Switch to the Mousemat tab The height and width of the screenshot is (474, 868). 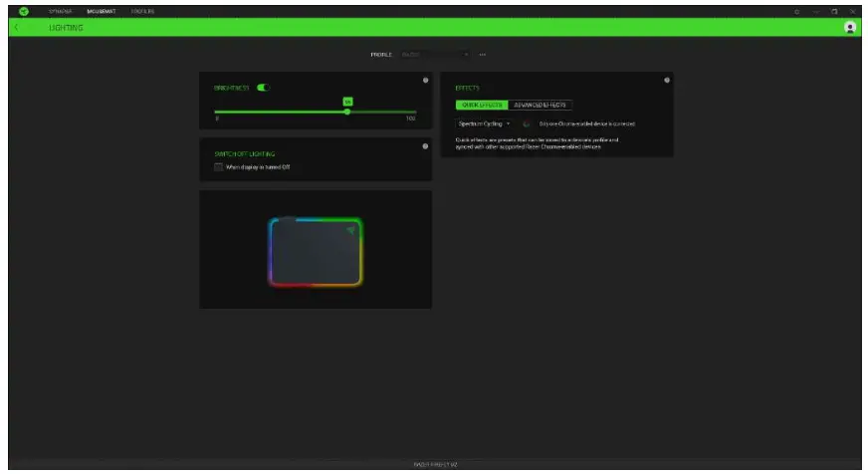point(102,11)
